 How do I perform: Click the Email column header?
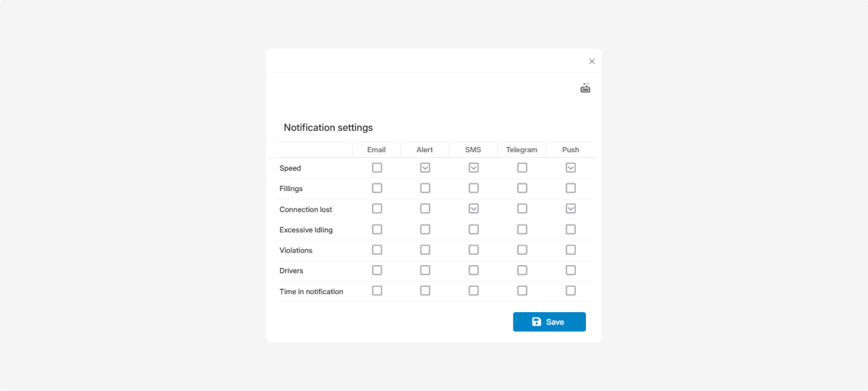click(x=376, y=150)
